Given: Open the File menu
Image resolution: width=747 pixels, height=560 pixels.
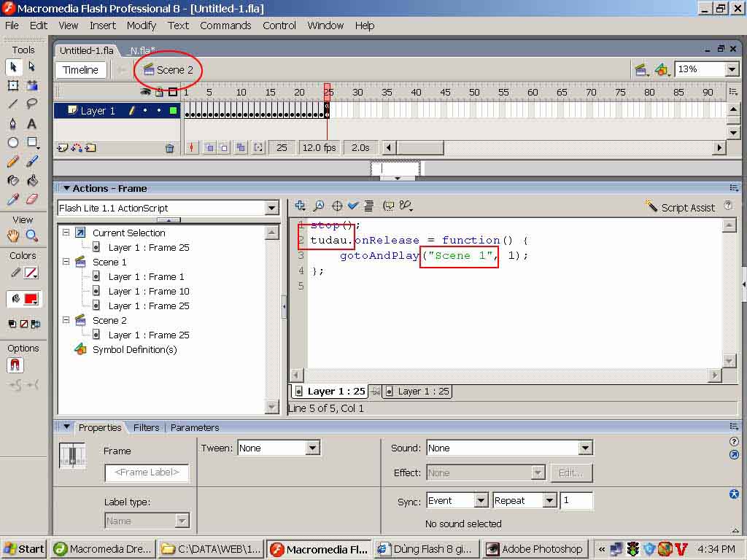Looking at the screenshot, I should [12, 26].
